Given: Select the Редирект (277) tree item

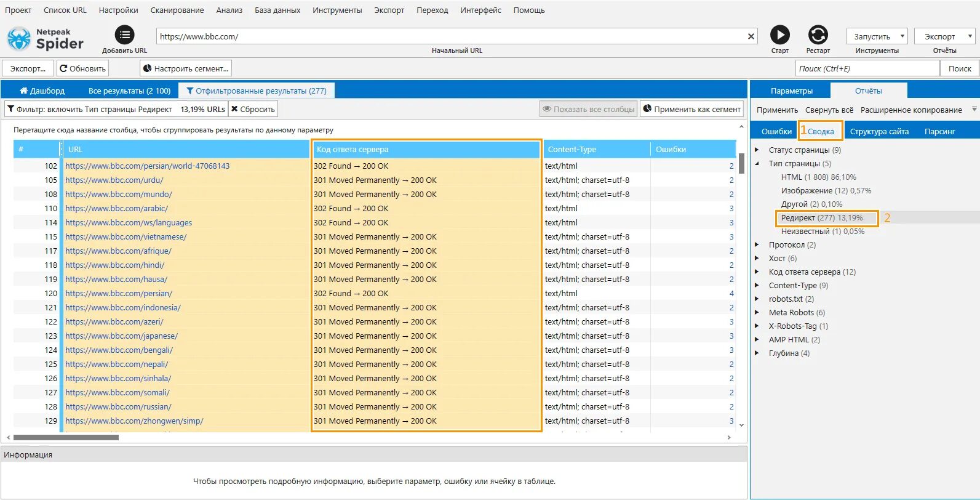Looking at the screenshot, I should click(822, 217).
